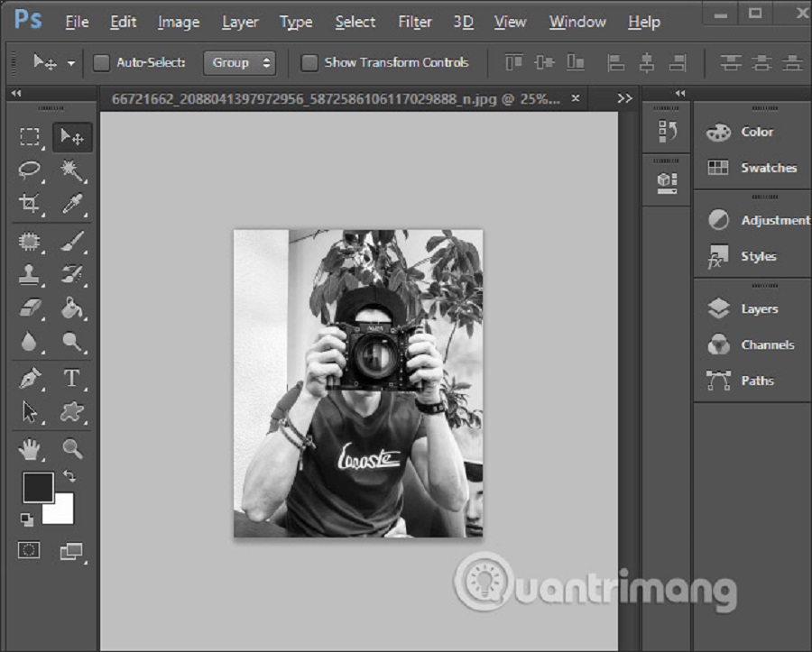Select the Pen tool
812x652 pixels.
(x=30, y=378)
